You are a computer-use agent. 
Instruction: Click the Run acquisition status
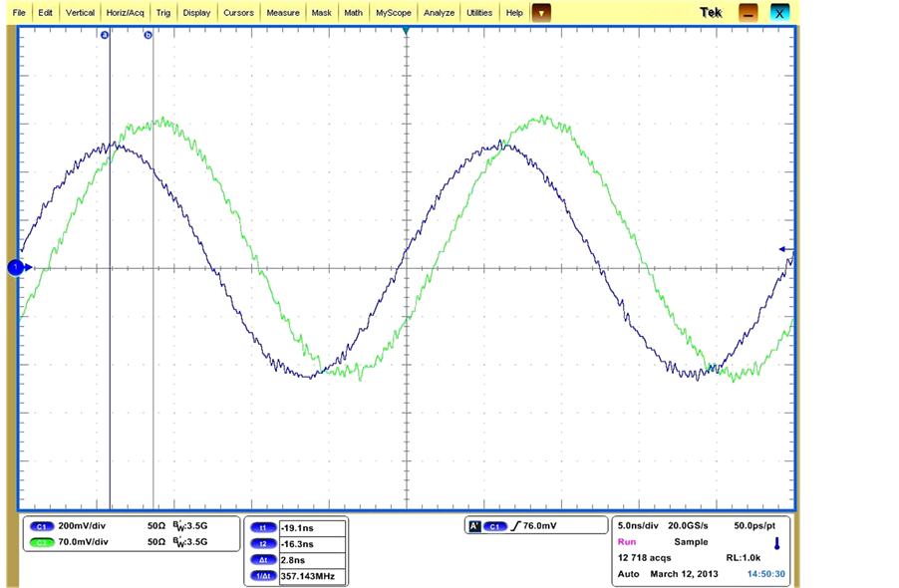[627, 541]
